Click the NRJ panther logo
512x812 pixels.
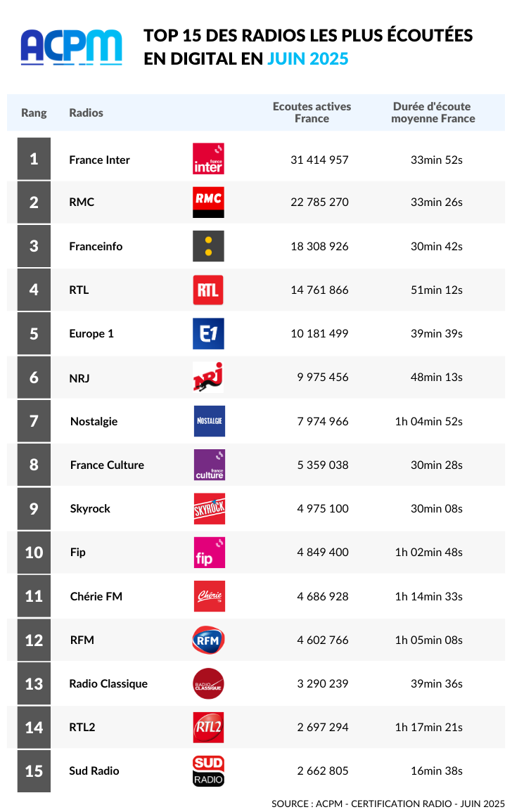(208, 377)
